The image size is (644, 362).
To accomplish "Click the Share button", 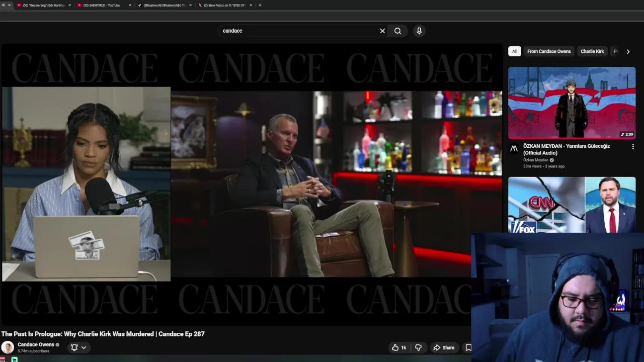I will 444,347.
